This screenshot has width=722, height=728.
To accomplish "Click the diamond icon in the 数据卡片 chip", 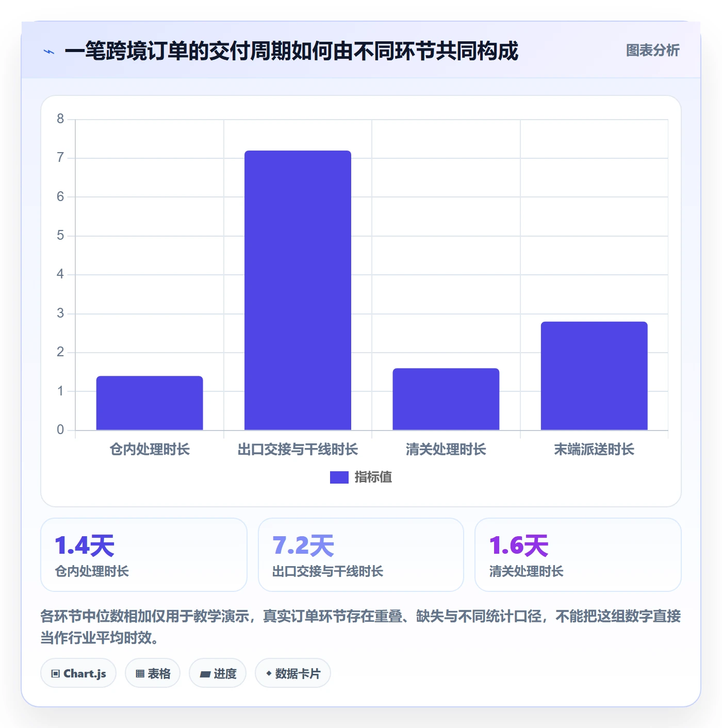I will click(x=269, y=673).
